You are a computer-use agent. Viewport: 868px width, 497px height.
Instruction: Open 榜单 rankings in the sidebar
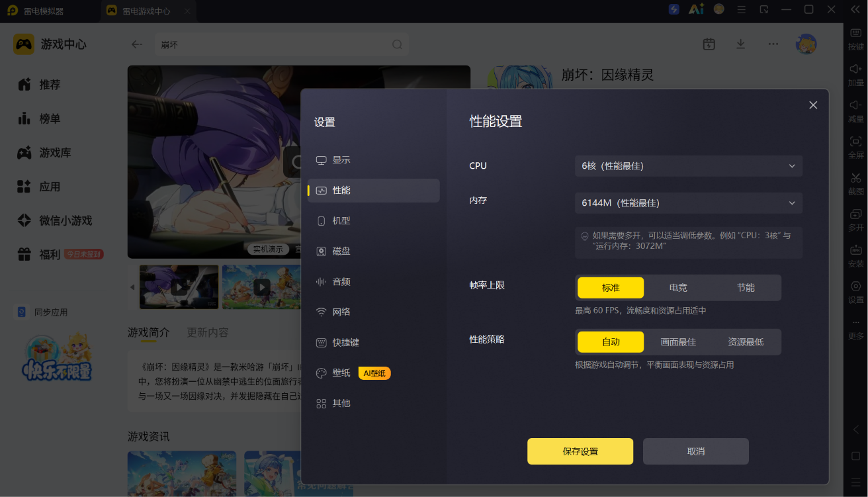[40, 119]
